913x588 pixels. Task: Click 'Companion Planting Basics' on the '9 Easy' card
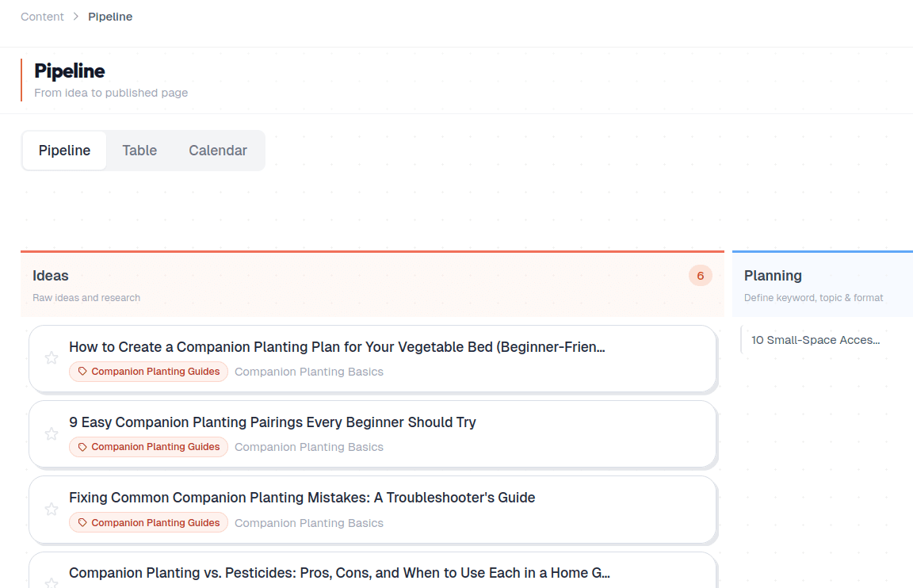[309, 447]
